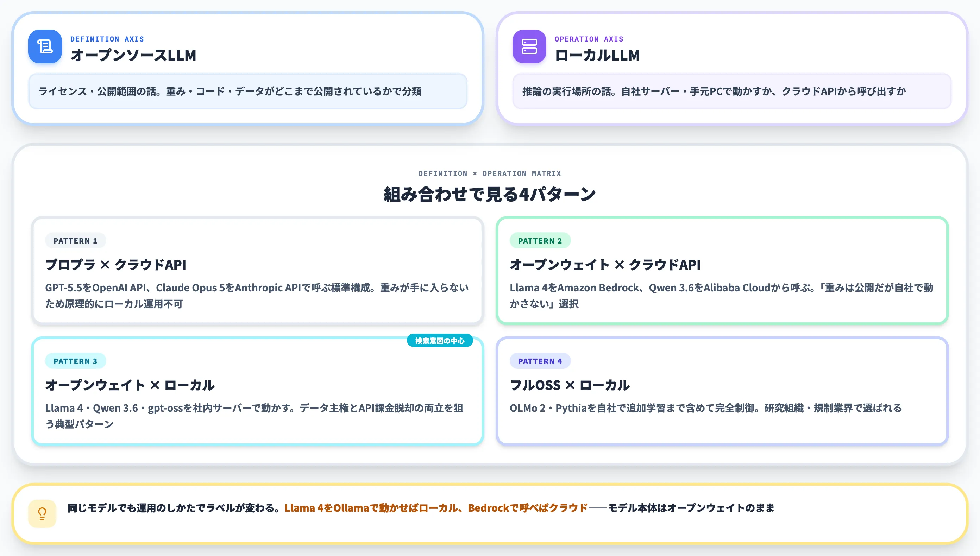Click the オープンソースLLM heading
This screenshot has height=556, width=980.
(134, 55)
